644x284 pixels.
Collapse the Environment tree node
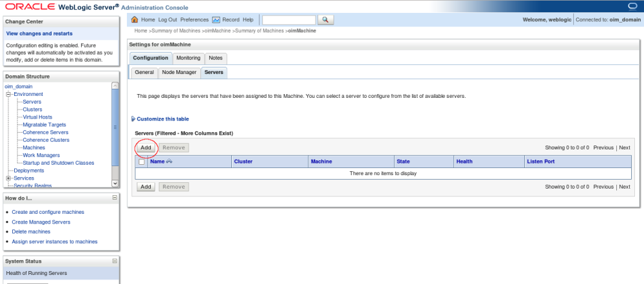(8, 94)
